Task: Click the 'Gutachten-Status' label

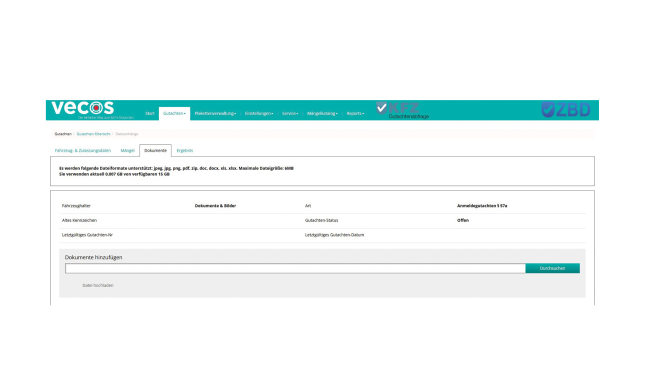Action: [x=321, y=221]
